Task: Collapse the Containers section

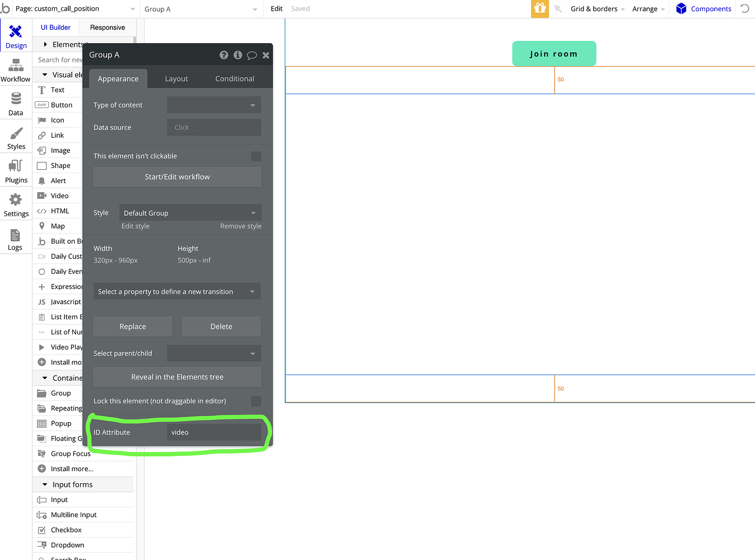Action: tap(45, 378)
